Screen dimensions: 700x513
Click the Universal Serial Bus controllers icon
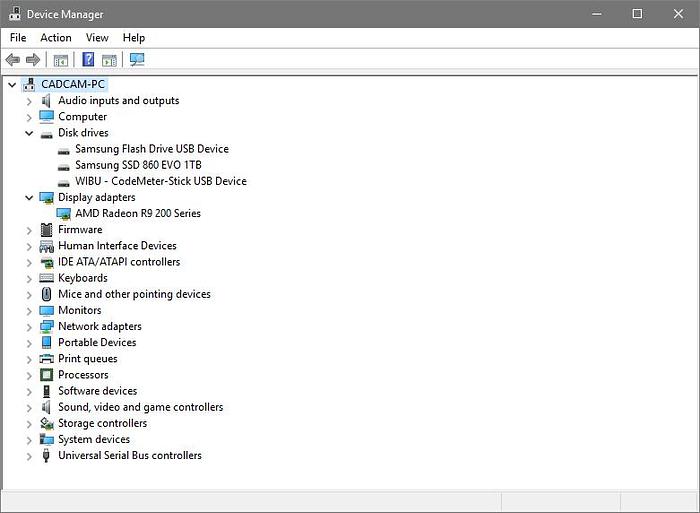tap(46, 456)
